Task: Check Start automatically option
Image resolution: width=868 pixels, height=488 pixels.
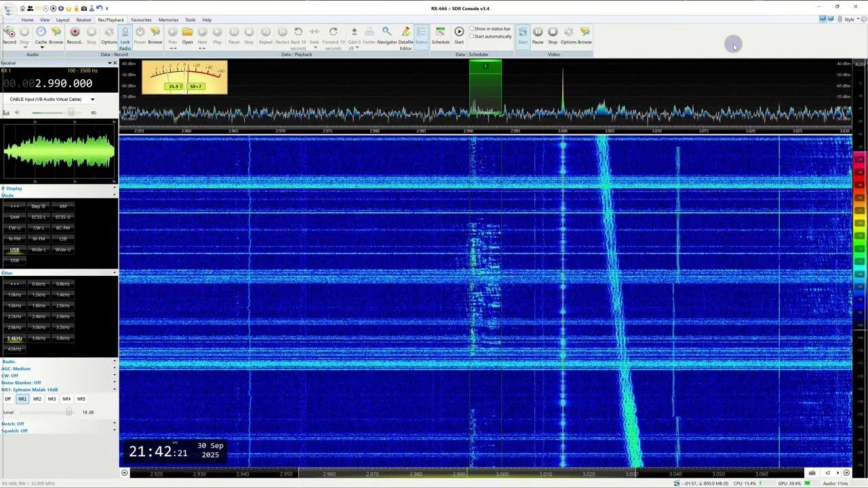Action: pyautogui.click(x=471, y=37)
